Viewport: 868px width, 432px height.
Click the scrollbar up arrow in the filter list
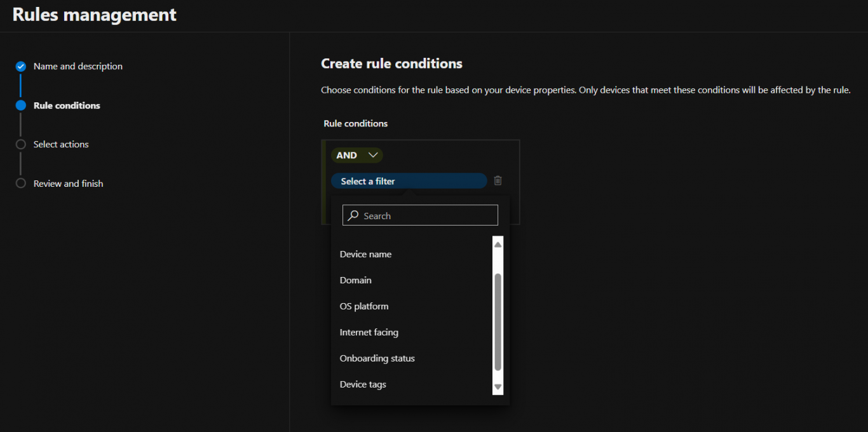coord(498,243)
